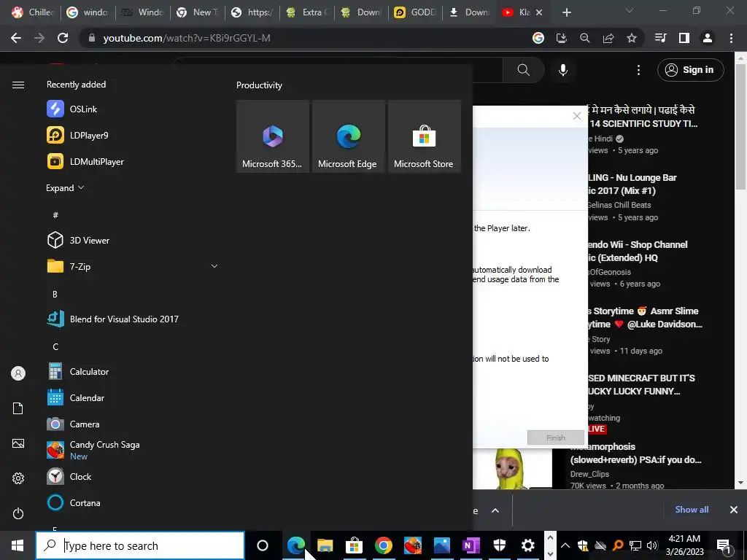Search YouTube with voice microphone
Image resolution: width=747 pixels, height=560 pixels.
coord(563,70)
